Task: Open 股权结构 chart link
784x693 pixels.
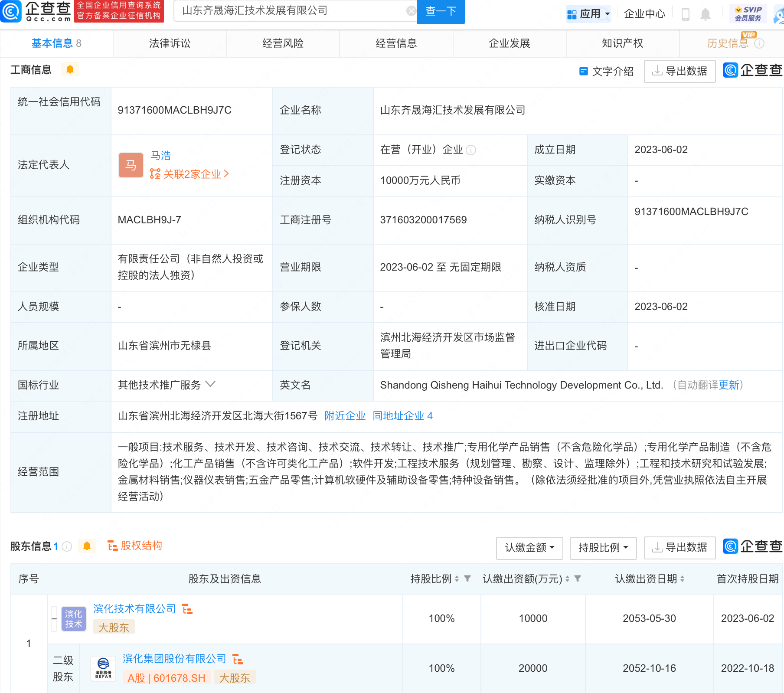Action: click(135, 546)
